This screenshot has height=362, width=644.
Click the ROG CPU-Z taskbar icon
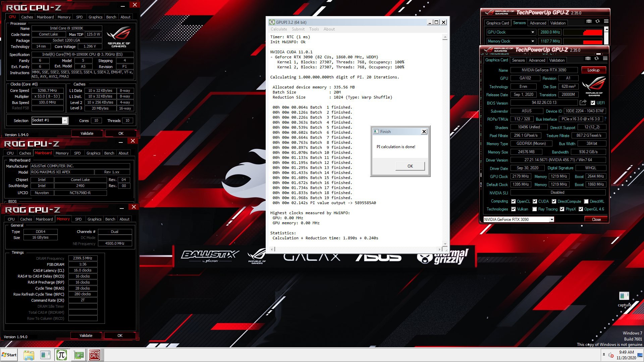(95, 355)
